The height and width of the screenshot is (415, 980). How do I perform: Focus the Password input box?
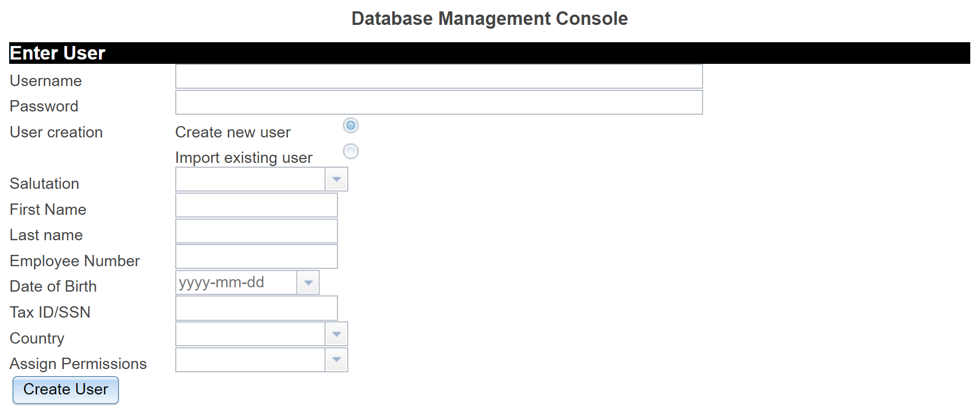pyautogui.click(x=439, y=103)
